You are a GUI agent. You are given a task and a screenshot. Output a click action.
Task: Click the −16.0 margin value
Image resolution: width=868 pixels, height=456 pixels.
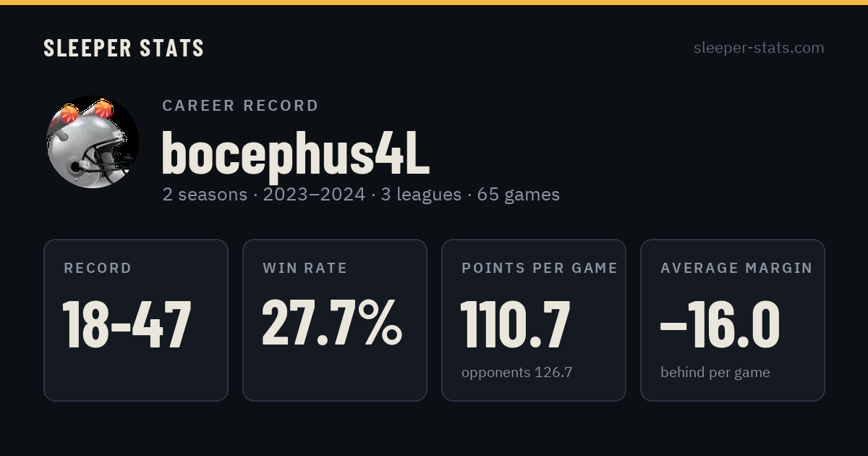[x=720, y=324]
